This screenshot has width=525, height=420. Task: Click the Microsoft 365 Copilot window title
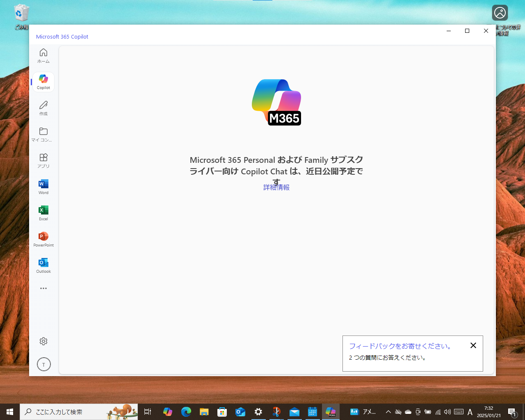(62, 37)
